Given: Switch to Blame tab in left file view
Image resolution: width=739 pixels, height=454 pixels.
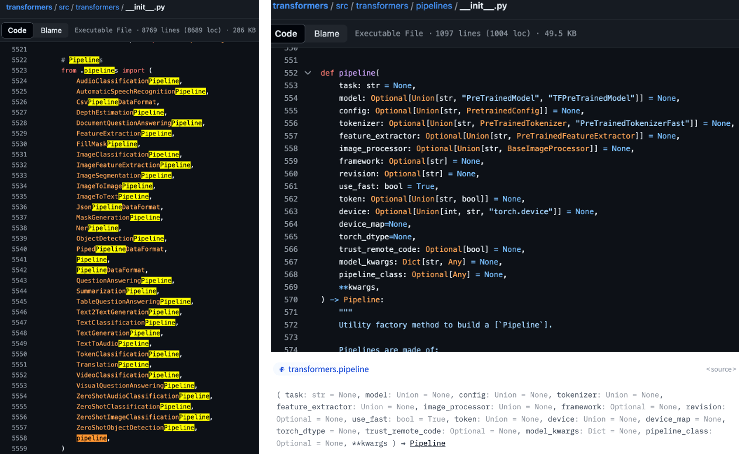Looking at the screenshot, I should click(x=51, y=30).
